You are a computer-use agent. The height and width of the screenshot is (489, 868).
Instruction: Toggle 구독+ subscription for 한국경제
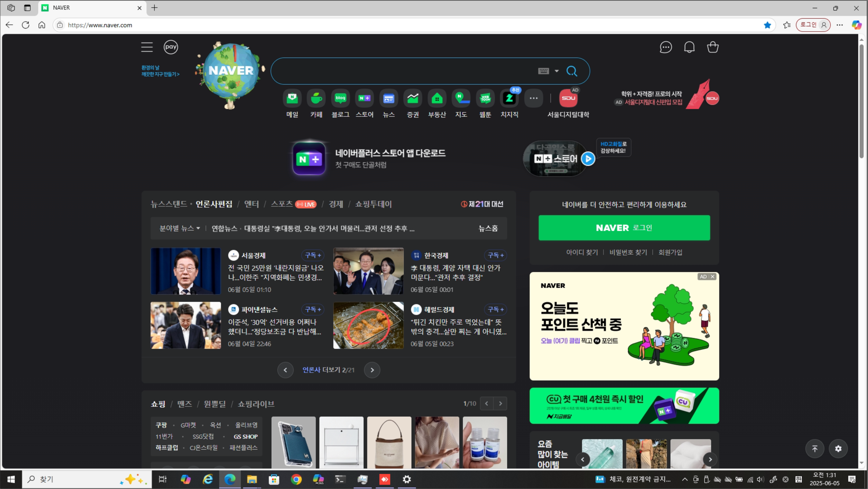click(x=495, y=255)
